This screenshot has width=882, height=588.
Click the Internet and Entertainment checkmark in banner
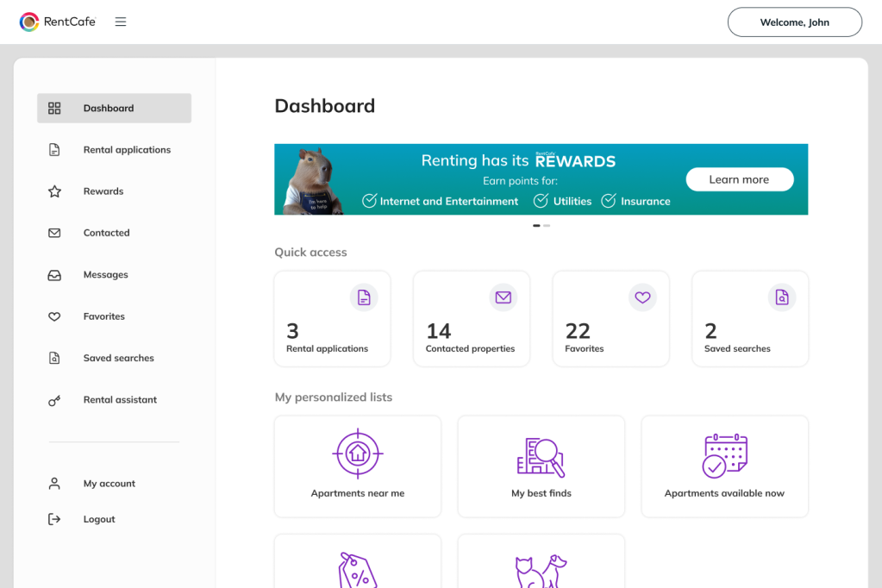(x=369, y=201)
